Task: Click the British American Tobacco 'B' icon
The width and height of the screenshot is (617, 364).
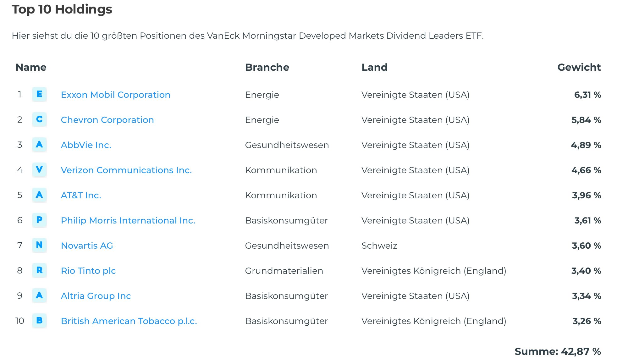Action: (39, 321)
